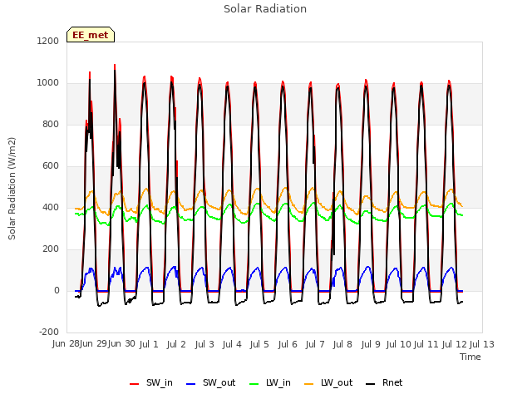The image size is (532, 399).
Task: Click the Time axis label
Action: [x=470, y=357]
